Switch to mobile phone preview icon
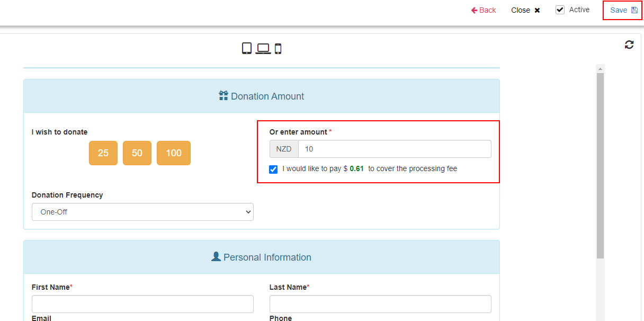Viewport: 644px width, 321px height. [x=278, y=49]
